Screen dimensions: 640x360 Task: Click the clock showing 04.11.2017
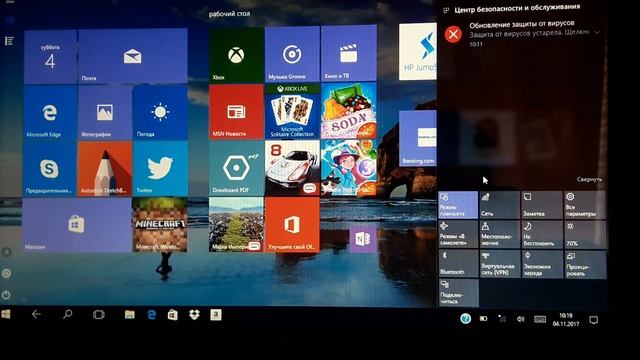566,320
